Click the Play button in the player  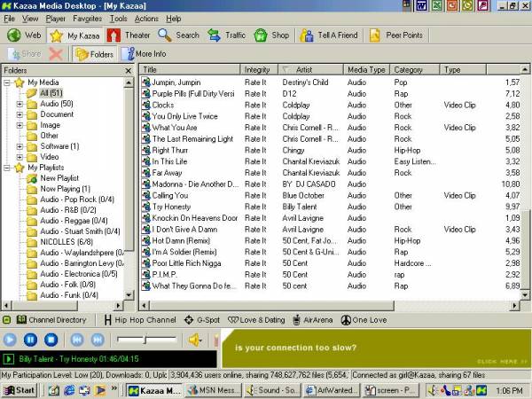[10, 340]
